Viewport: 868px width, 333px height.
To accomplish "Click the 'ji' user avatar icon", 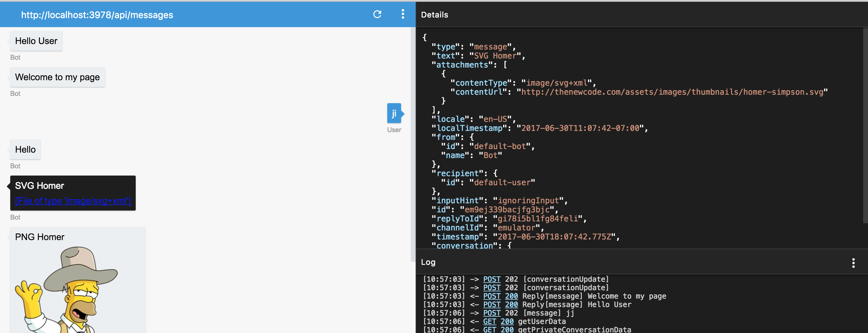I will (394, 114).
